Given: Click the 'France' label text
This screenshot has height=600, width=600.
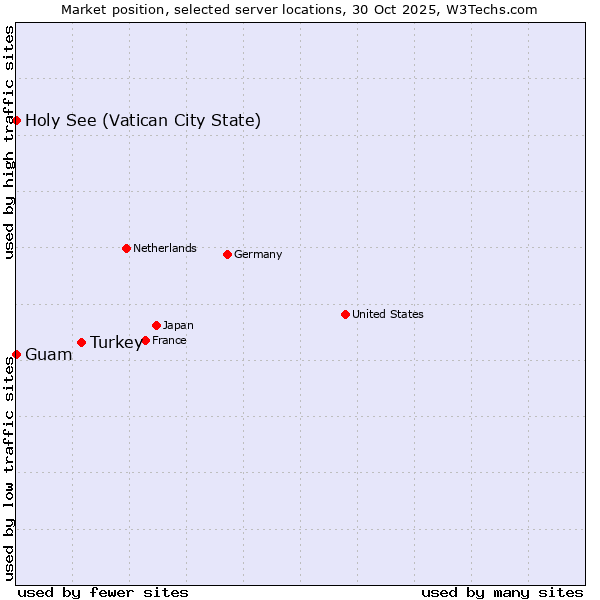Looking at the screenshot, I should point(169,340).
